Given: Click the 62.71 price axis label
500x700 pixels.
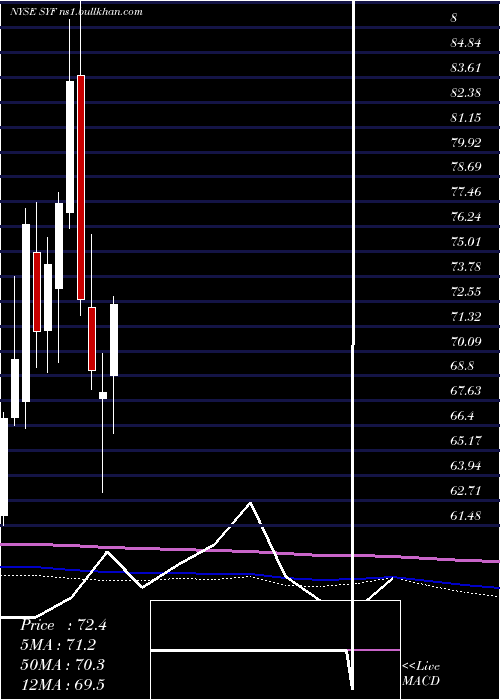Looking at the screenshot, I should point(466,491).
